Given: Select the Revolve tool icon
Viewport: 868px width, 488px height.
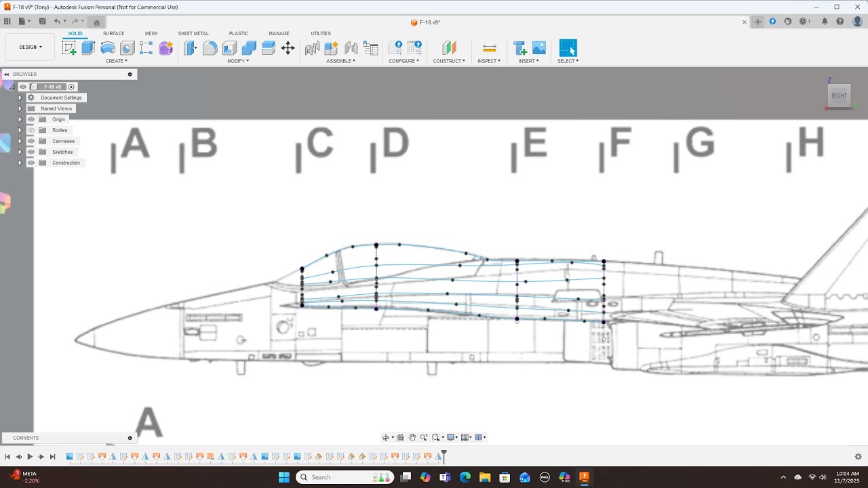Looking at the screenshot, I should point(108,47).
